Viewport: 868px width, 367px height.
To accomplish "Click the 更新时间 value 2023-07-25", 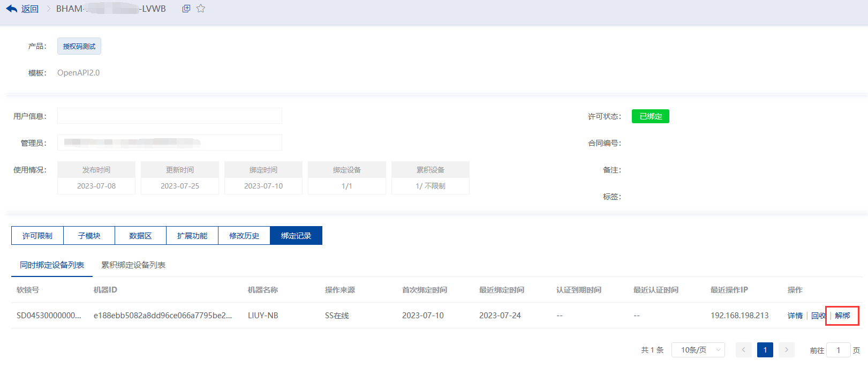I will [180, 186].
